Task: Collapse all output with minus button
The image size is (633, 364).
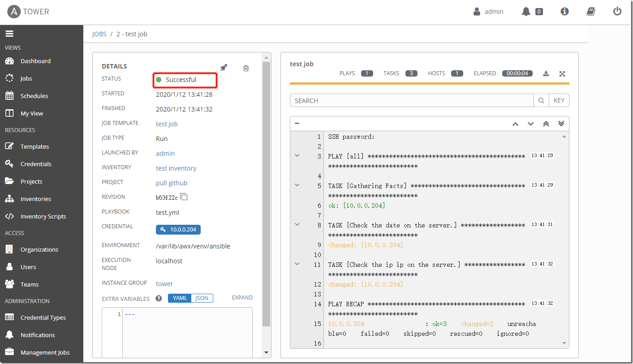Action: coord(297,124)
